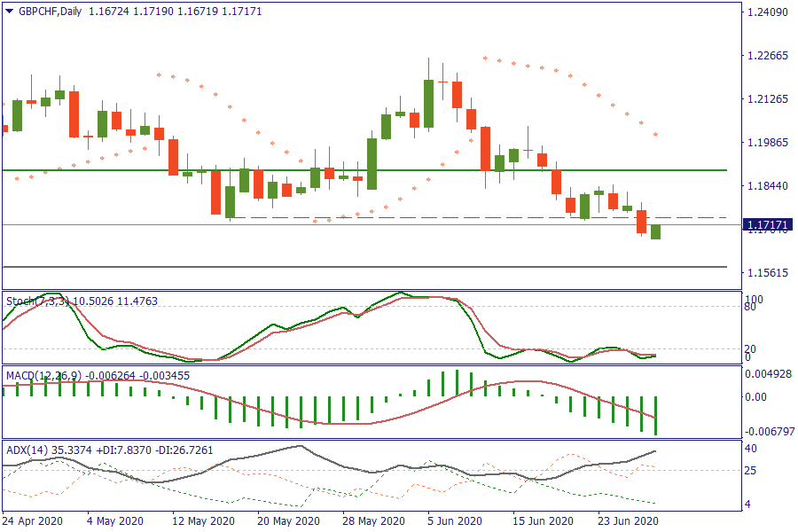Click the -DI:26.7261 reading
The image size is (798, 532).
pos(184,450)
